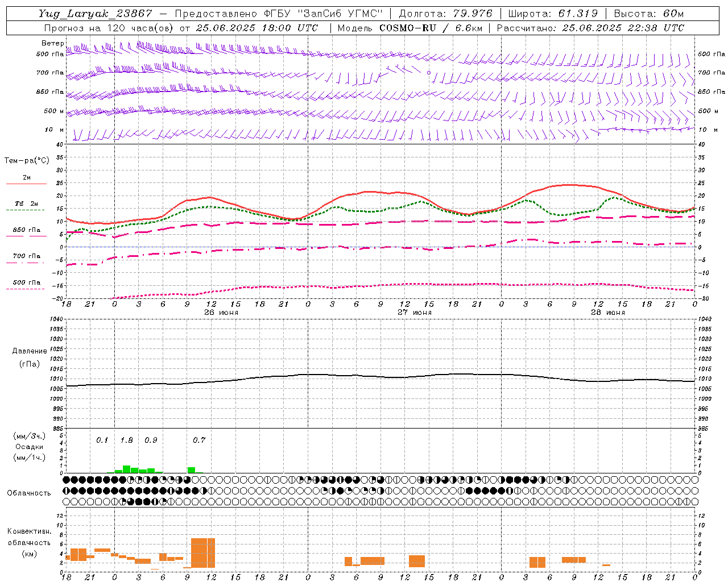
Task: Click the 3-hour precipitation value '0.9'
Action: [x=151, y=440]
